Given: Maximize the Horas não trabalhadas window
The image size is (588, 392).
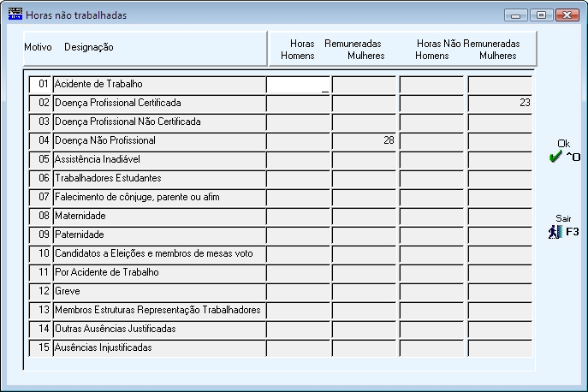Looking at the screenshot, I should pyautogui.click(x=541, y=15).
